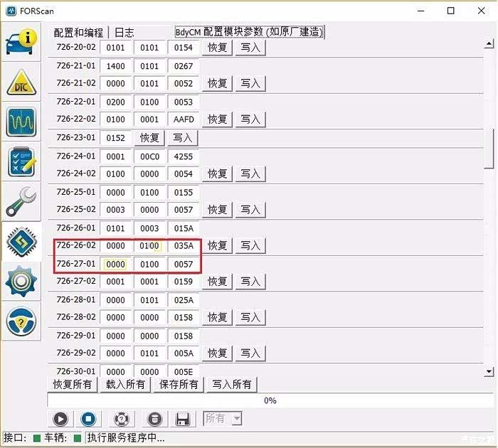Viewport: 498px width, 448px height.
Task: Click the stop button in bottom toolbar
Action: pos(88,419)
